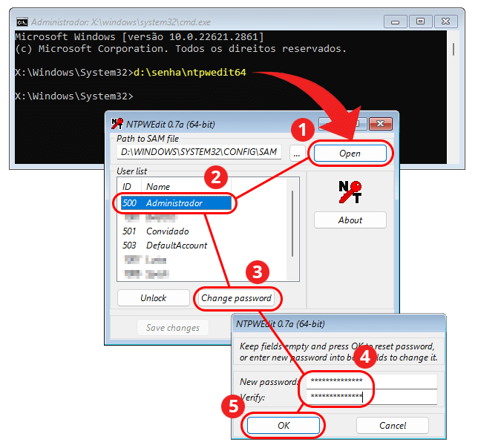
Task: Click the Change password button
Action: click(236, 298)
